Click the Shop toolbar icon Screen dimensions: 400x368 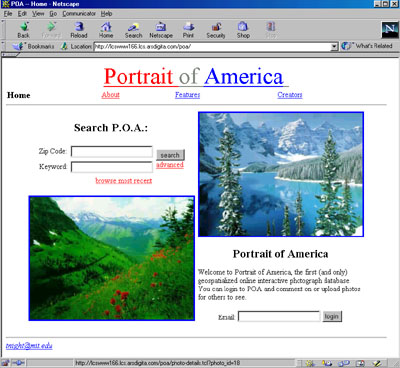coord(243,27)
